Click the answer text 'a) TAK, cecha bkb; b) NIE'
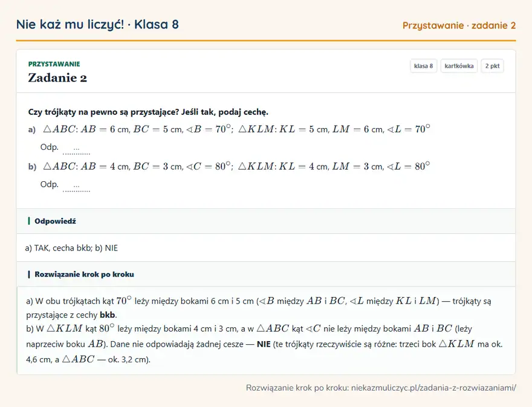This screenshot has height=407, width=532. coord(71,248)
